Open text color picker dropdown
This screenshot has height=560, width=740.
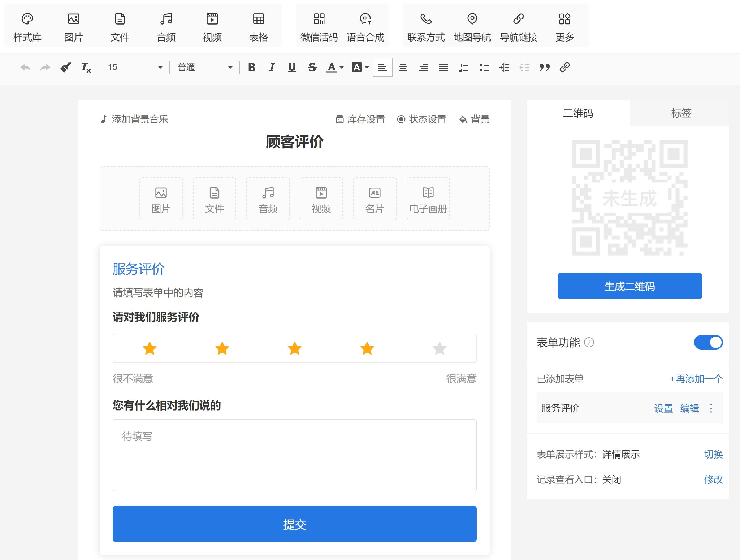point(335,67)
